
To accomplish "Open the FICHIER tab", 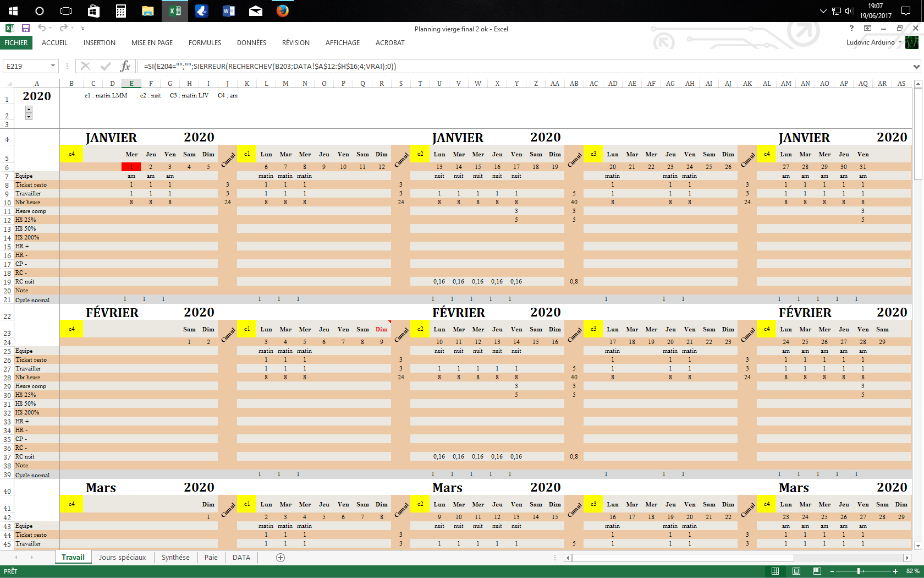I will tap(16, 43).
